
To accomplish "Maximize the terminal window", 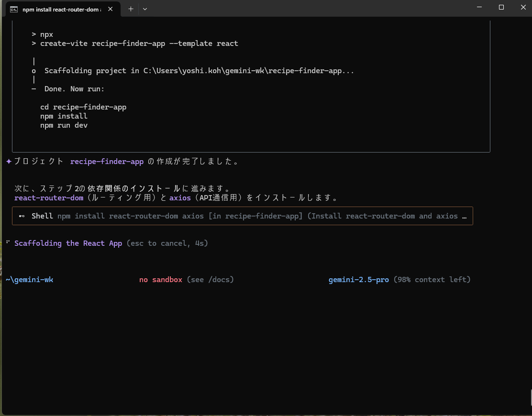I will pyautogui.click(x=501, y=7).
